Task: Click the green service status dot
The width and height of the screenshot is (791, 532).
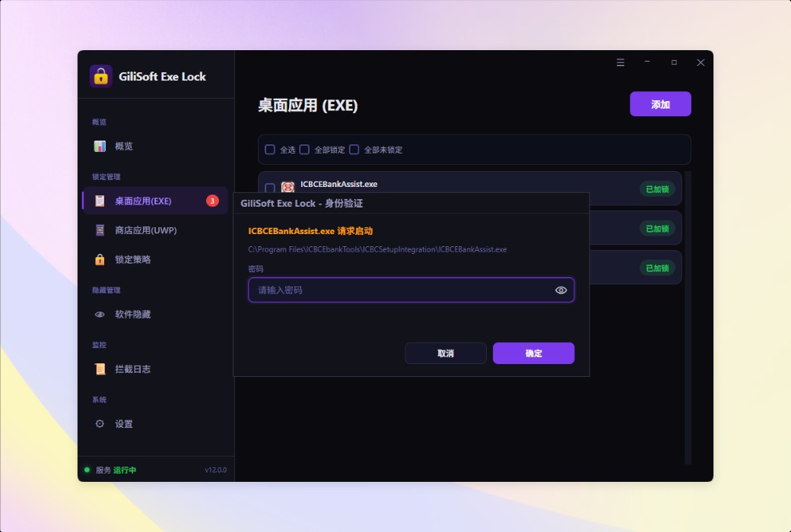Action: pyautogui.click(x=87, y=470)
